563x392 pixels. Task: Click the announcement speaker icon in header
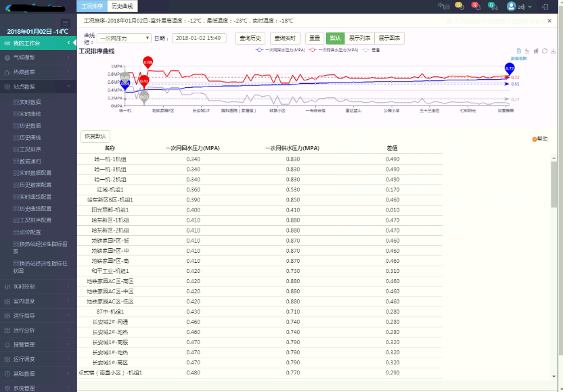[443, 6]
